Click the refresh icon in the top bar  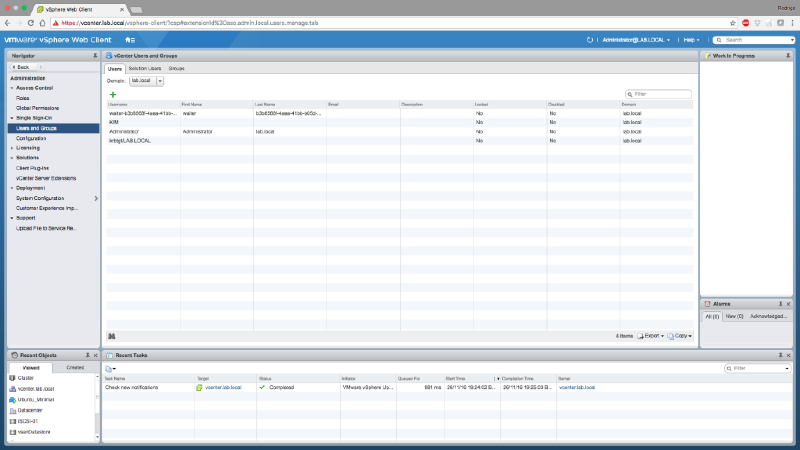(590, 40)
